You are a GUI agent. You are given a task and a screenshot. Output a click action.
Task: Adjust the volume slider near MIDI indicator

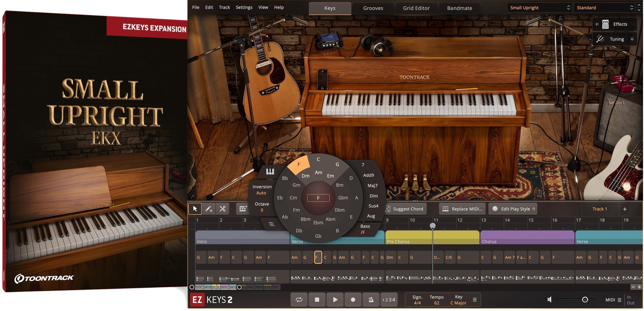coord(585,299)
